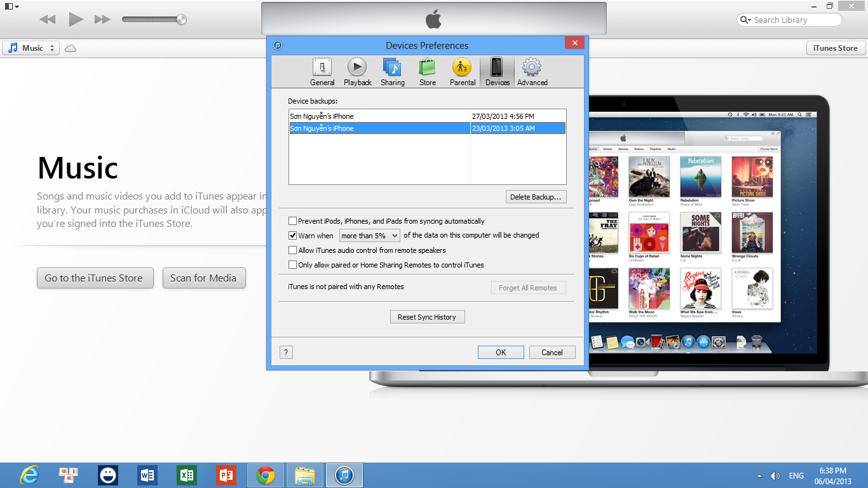
Task: Click the fast-forward next track button
Action: point(102,20)
